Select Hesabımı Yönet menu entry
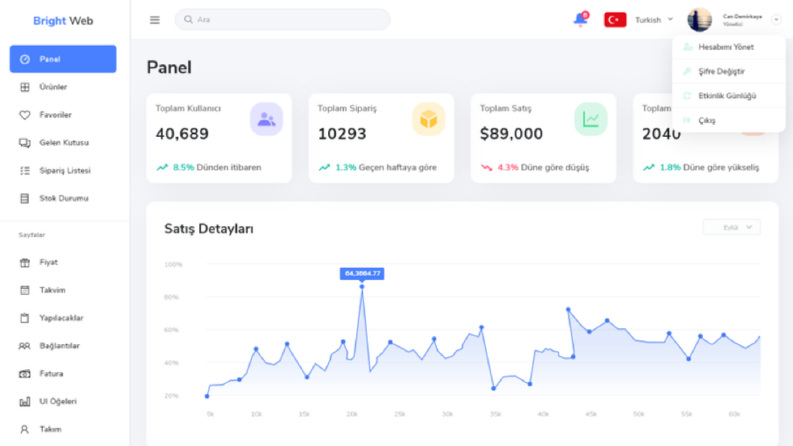 coord(729,47)
